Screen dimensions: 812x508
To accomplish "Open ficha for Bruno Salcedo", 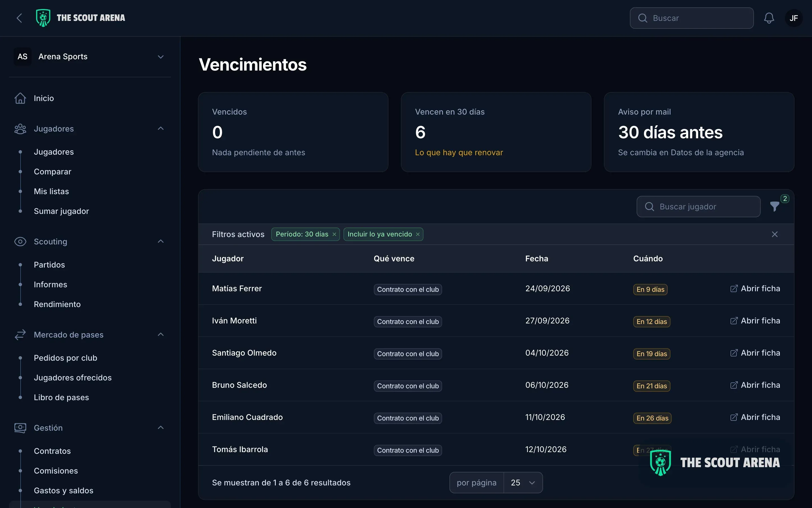I will 755,385.
